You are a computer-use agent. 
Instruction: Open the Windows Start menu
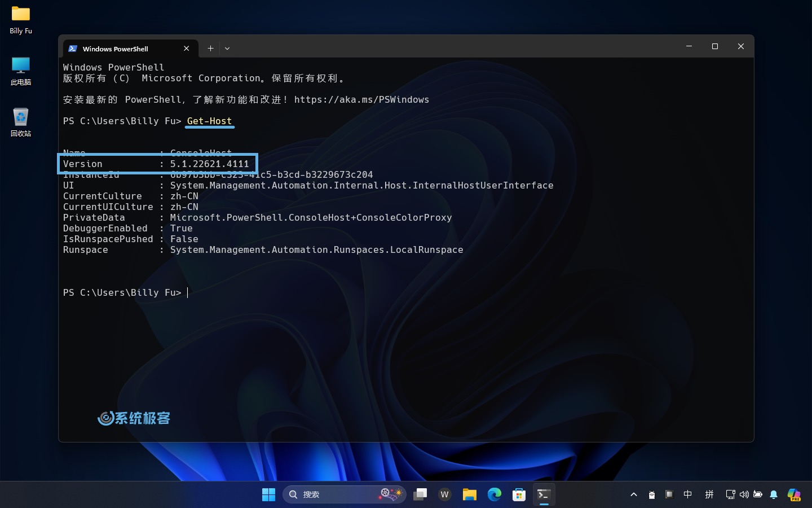[x=268, y=494]
